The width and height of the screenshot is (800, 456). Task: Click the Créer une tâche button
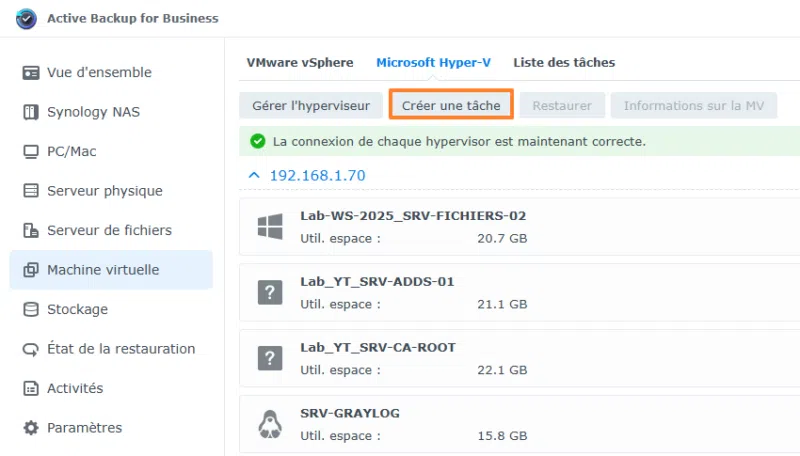click(x=451, y=105)
